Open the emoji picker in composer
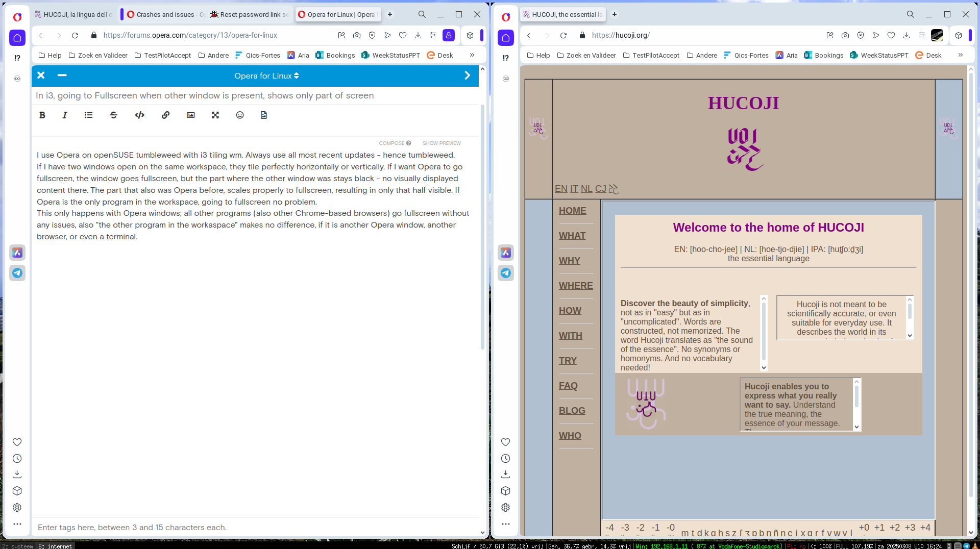Viewport: 980px width, 549px height. click(x=240, y=115)
